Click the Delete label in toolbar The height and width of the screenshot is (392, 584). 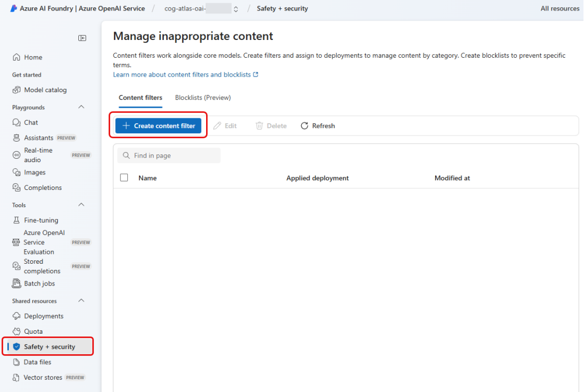pyautogui.click(x=277, y=126)
